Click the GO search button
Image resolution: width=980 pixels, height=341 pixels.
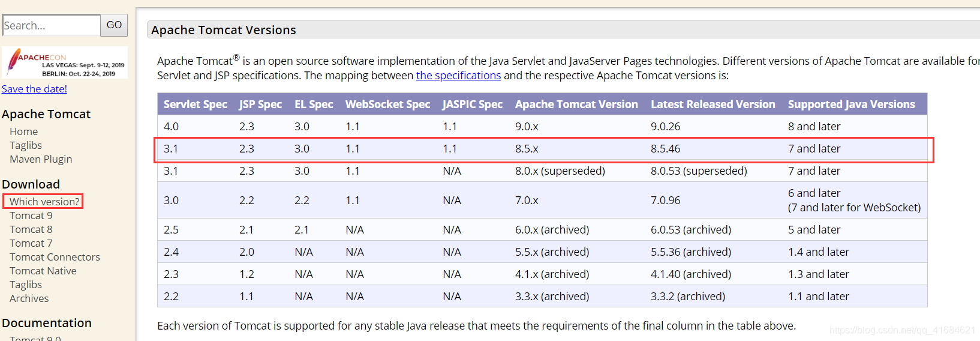tap(114, 25)
